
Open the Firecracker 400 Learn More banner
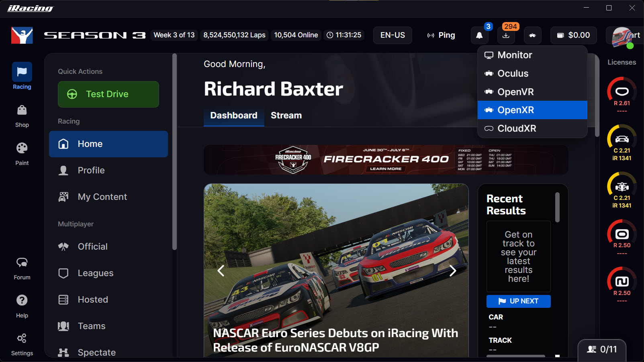[386, 160]
